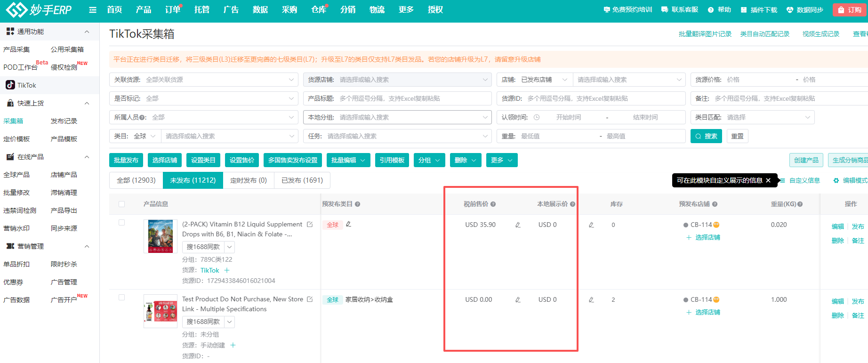Switch to the 已发布 (1691) tab
Screen dimensions: 868x363
[x=302, y=180]
